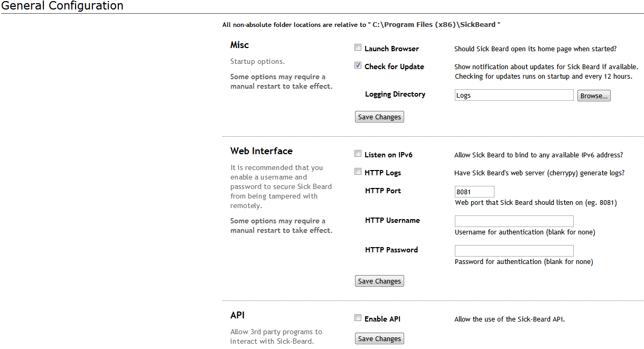Select the HTTP Password input box
The width and height of the screenshot is (644, 349).
pyautogui.click(x=514, y=251)
